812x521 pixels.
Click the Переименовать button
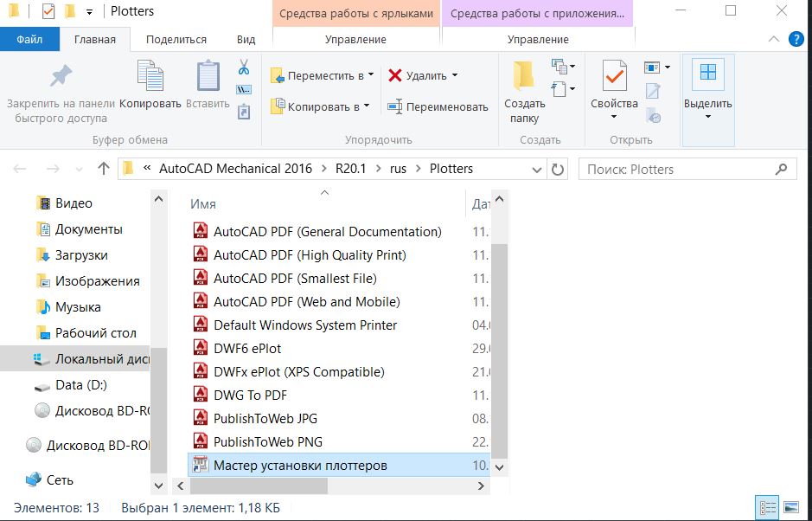[x=438, y=106]
